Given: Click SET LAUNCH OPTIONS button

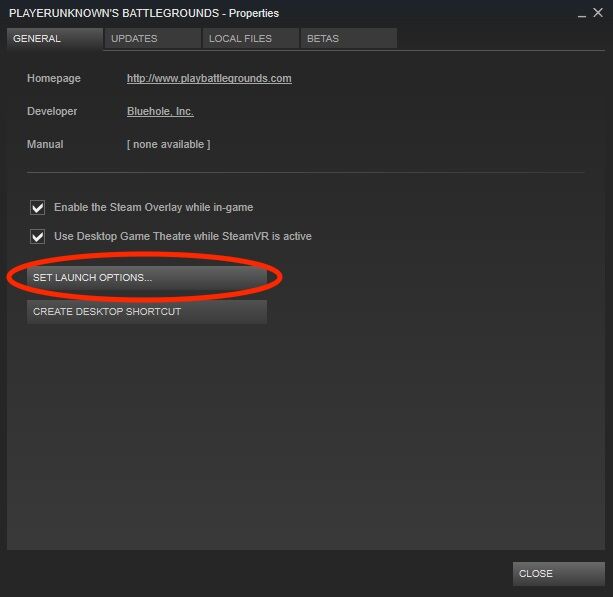Looking at the screenshot, I should coord(147,278).
